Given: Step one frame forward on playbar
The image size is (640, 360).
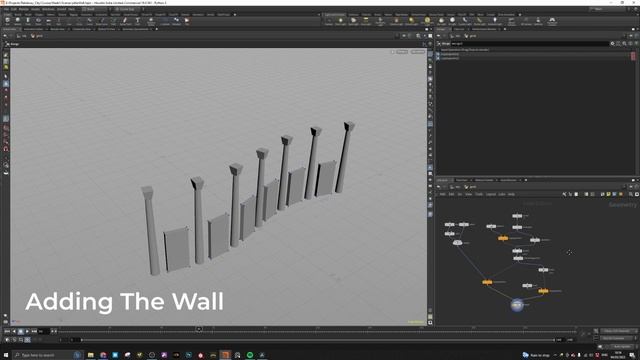Looking at the screenshot, I should [x=56, y=331].
